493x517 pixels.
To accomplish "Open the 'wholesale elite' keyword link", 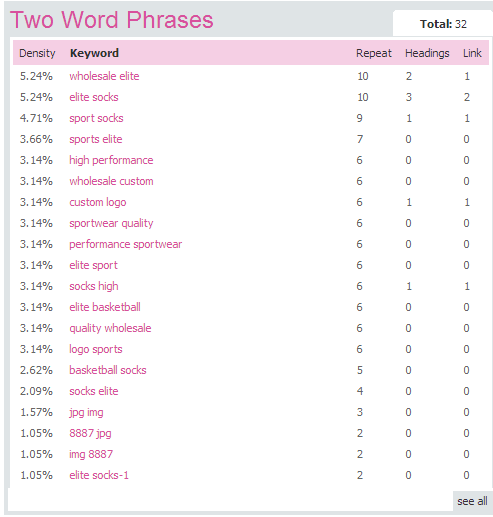I will (x=104, y=76).
